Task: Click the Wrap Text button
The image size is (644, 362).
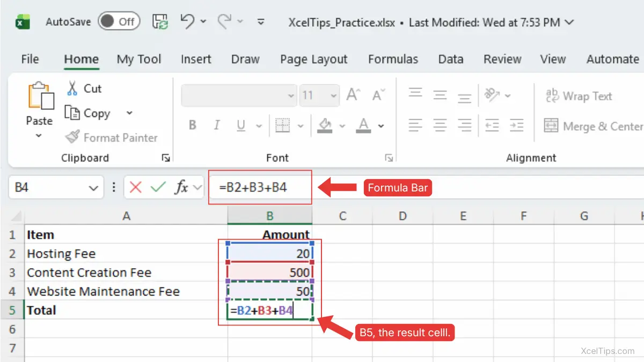Action: (x=579, y=97)
